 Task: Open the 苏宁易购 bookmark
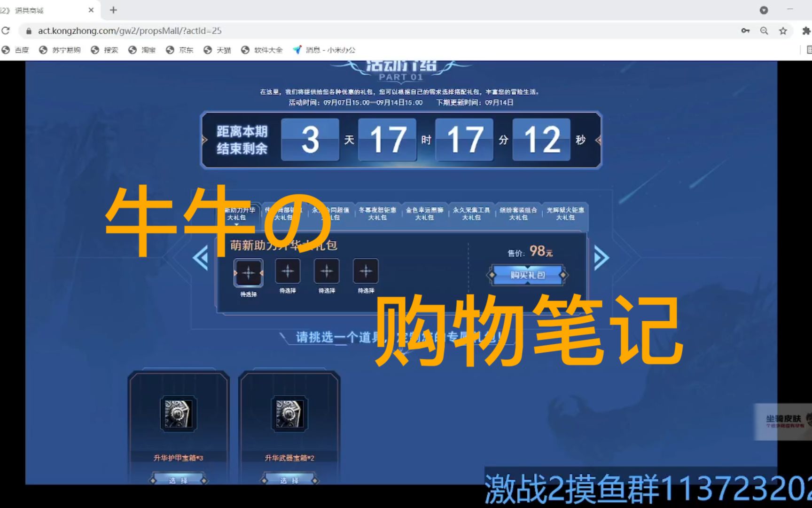pyautogui.click(x=60, y=50)
